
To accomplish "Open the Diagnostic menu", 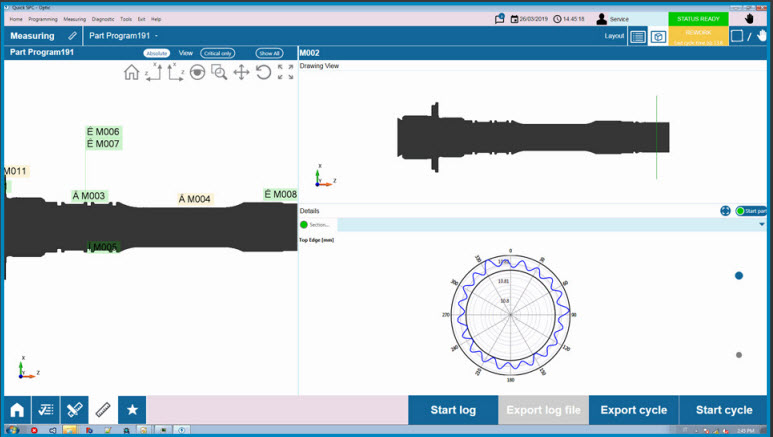I will point(102,19).
